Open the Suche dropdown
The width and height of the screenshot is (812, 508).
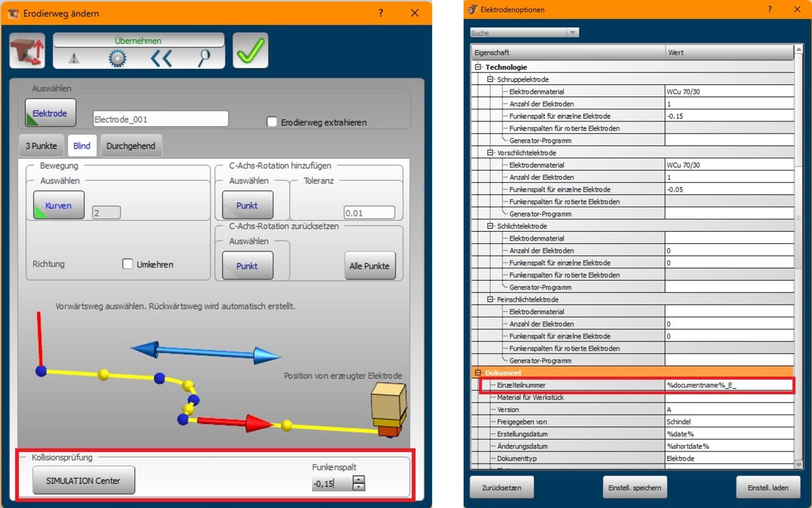coord(572,32)
